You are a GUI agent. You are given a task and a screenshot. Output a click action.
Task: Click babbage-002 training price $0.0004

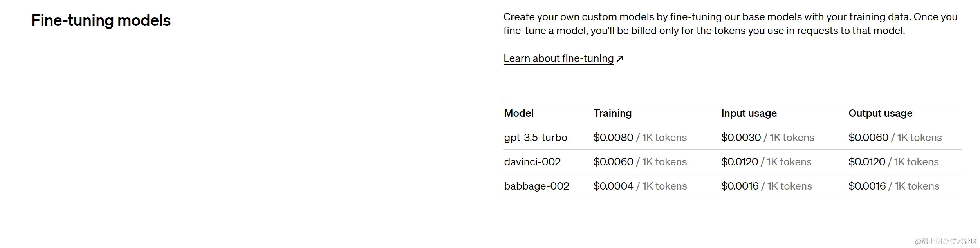coord(613,186)
